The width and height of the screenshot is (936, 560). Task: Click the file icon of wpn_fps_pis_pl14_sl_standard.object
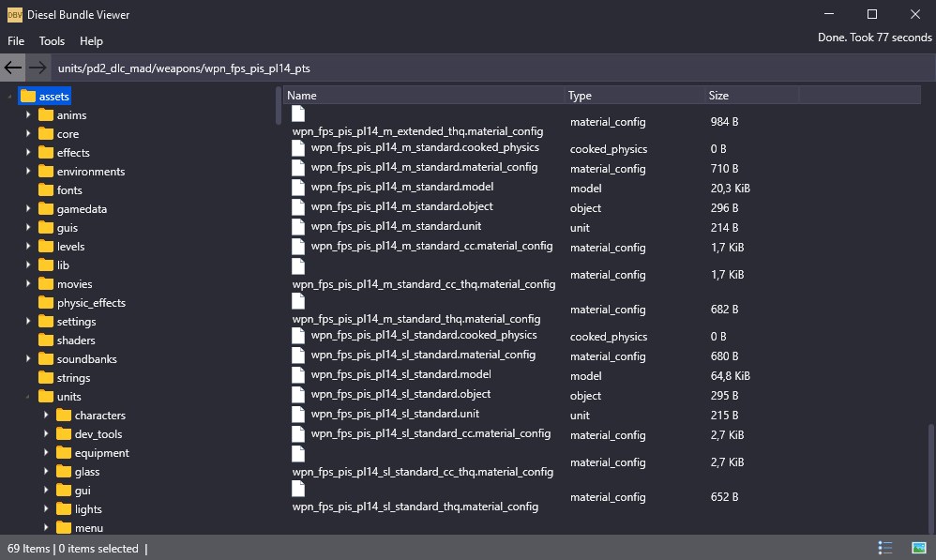point(298,395)
